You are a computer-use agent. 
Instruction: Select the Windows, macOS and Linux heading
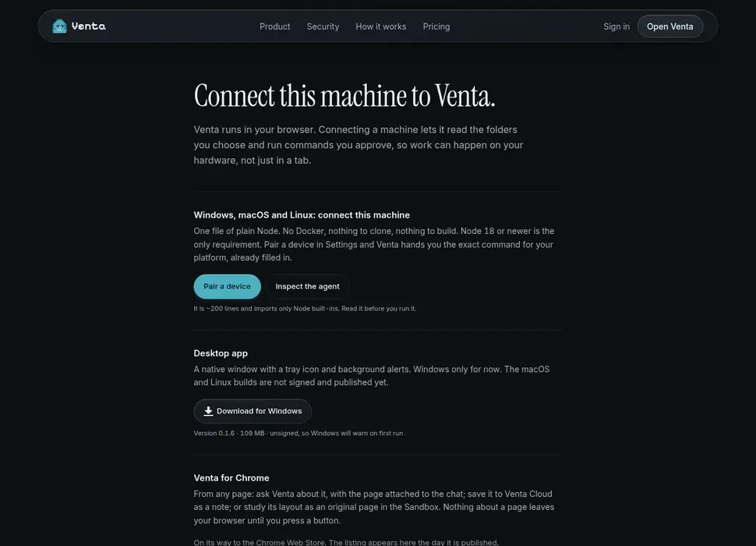[302, 215]
